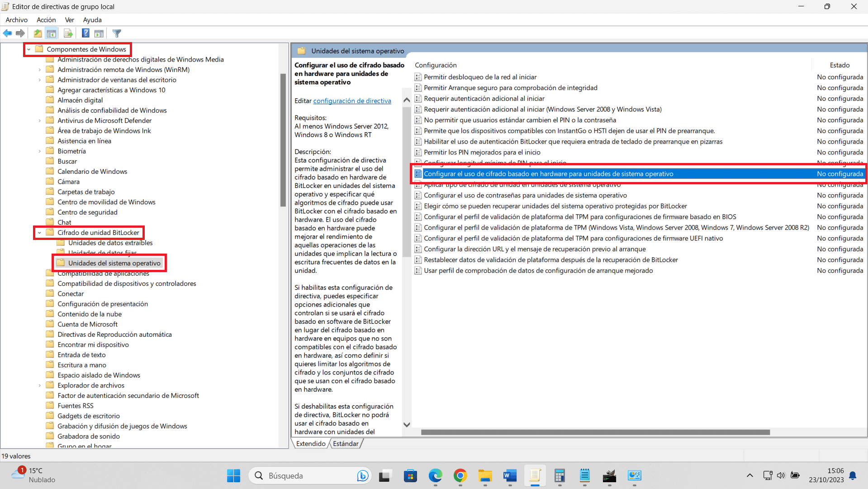Open the configuración de directiva link
The width and height of the screenshot is (868, 489).
point(352,101)
